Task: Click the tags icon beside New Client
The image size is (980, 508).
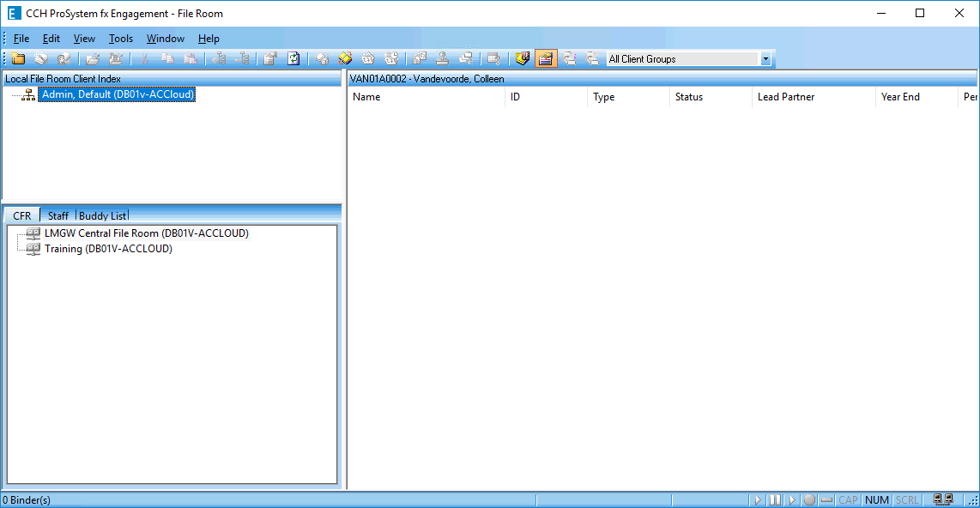Action: coord(41,58)
